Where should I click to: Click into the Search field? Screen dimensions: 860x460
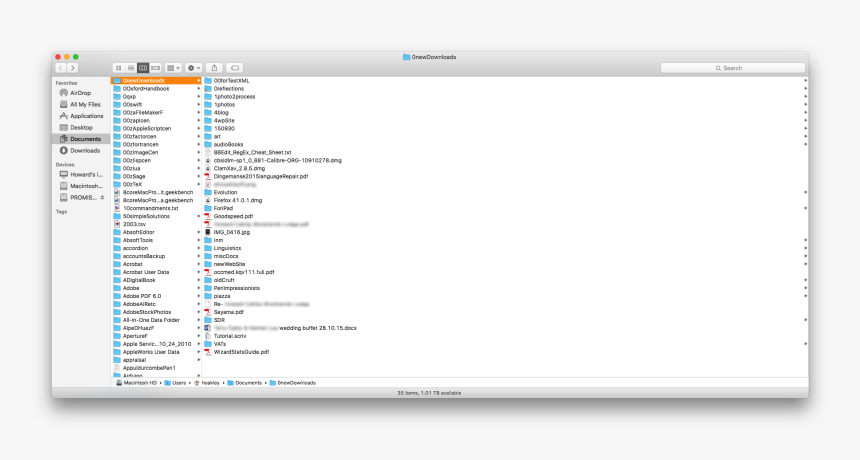[x=733, y=68]
